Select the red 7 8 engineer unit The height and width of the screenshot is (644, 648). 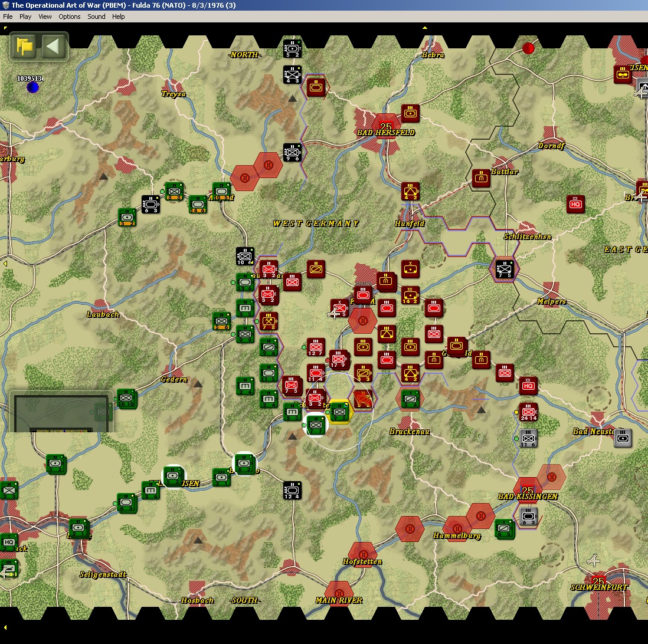point(269,321)
